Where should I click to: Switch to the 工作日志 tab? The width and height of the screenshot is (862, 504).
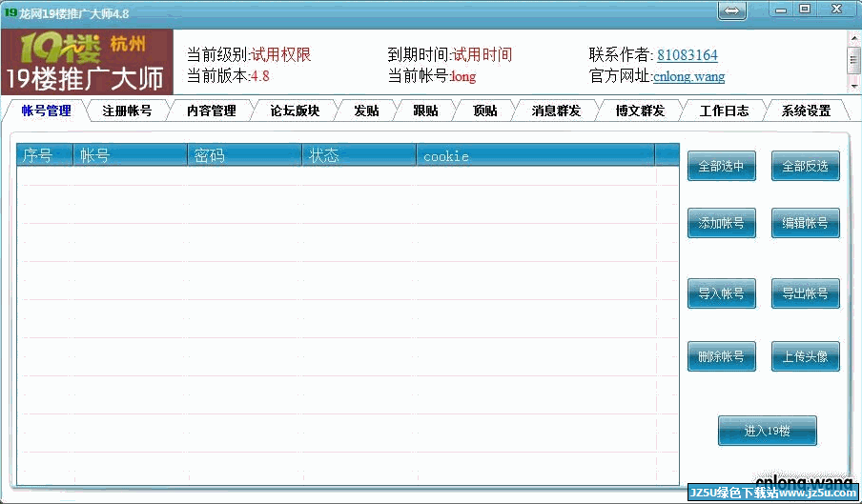click(724, 111)
